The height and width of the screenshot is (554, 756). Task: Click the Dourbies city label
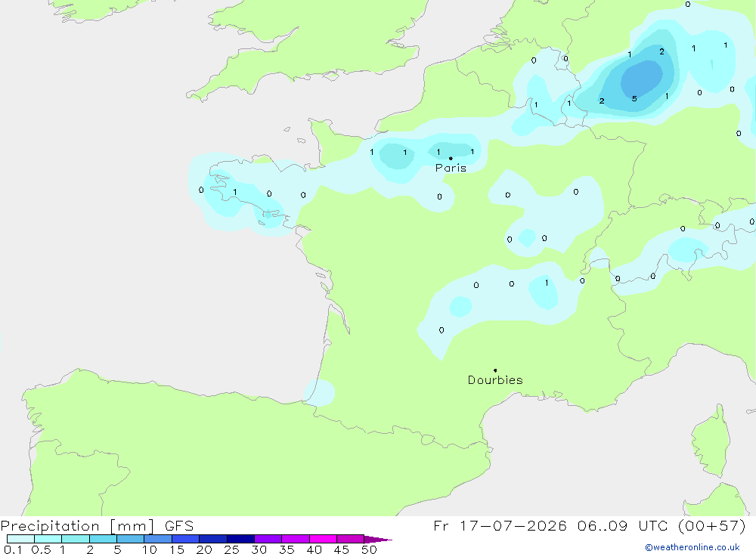(x=495, y=380)
